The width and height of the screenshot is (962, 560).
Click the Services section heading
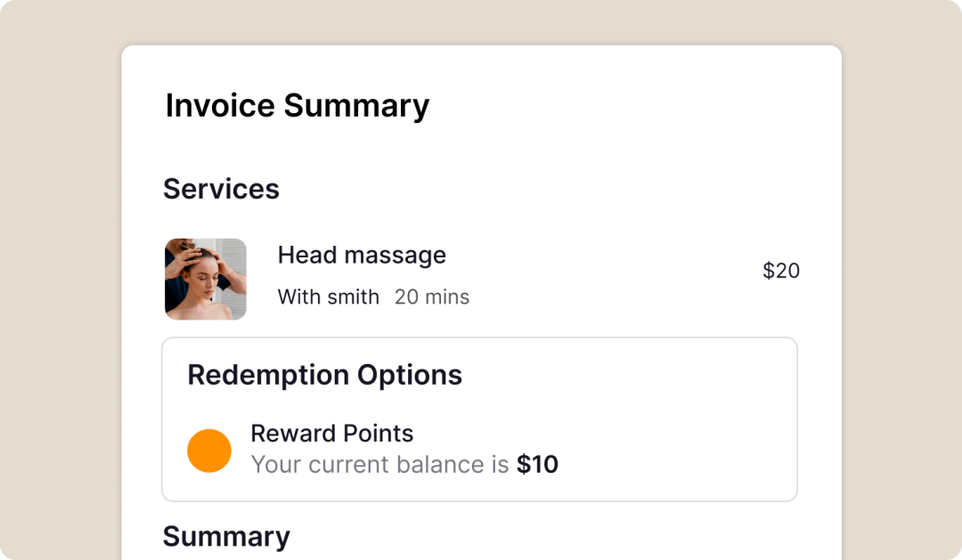point(221,189)
